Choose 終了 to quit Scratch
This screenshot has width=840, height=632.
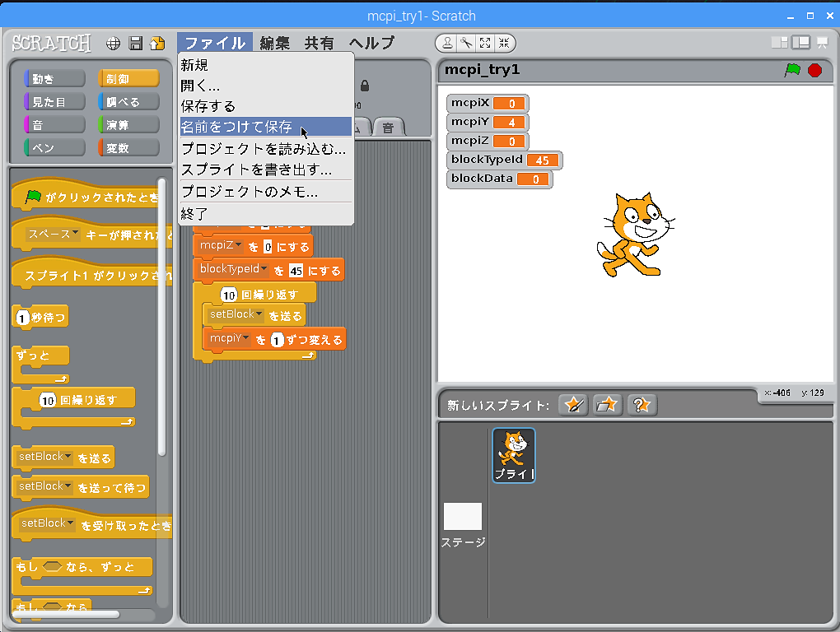[x=266, y=213]
